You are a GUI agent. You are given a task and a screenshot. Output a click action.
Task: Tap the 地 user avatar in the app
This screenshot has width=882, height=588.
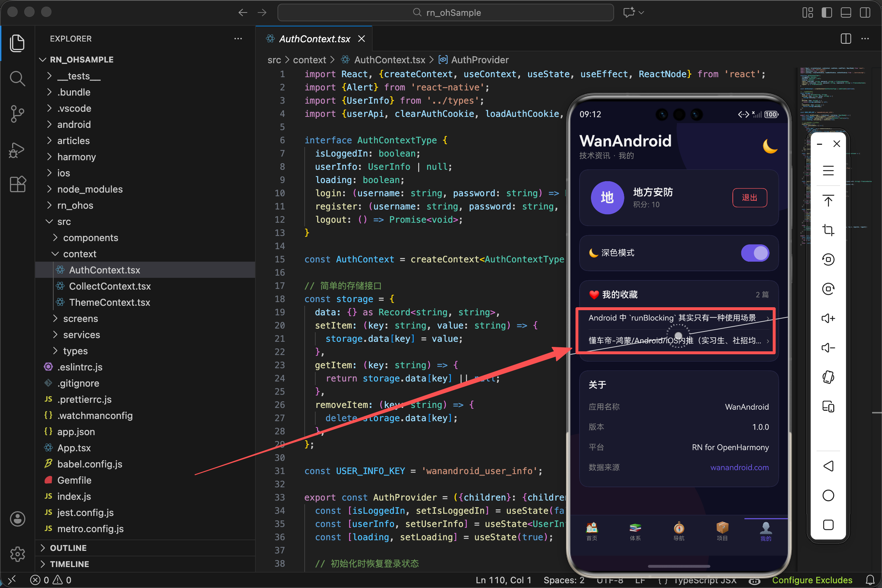coord(607,198)
